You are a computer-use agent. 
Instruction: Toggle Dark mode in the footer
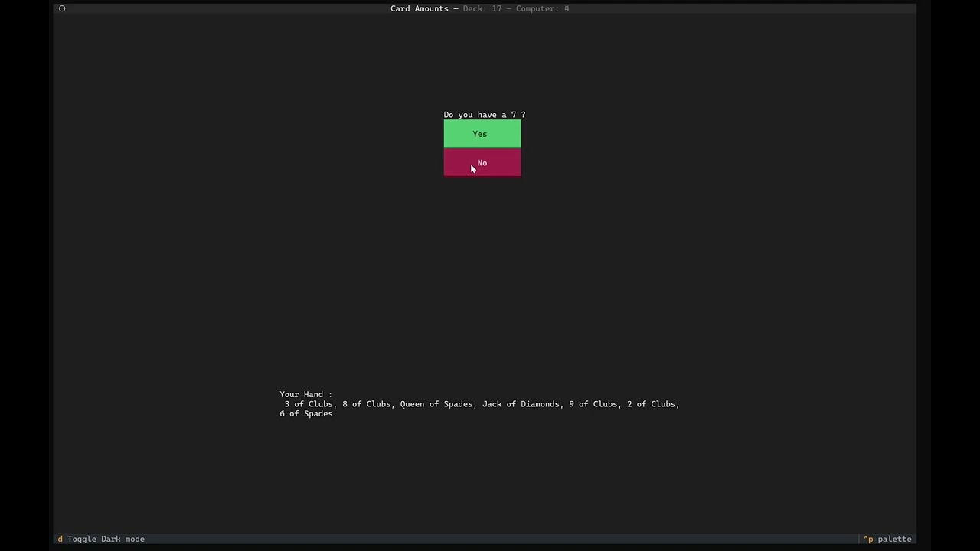tap(101, 539)
